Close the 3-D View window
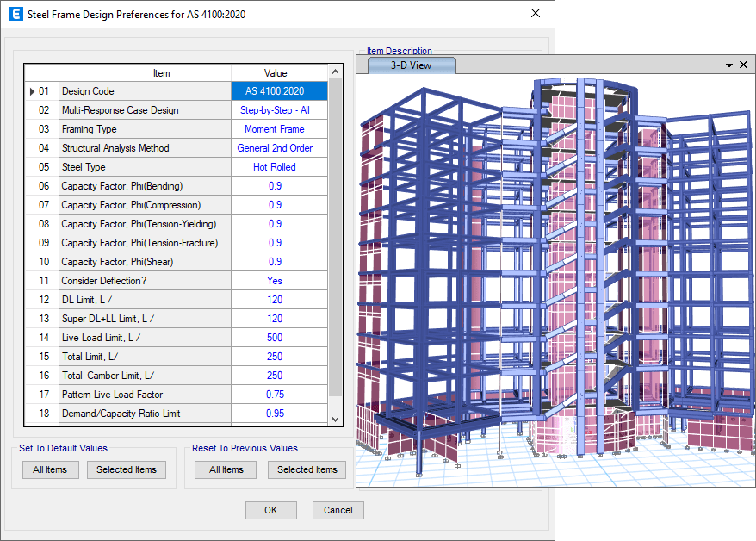The height and width of the screenshot is (541, 756). (x=743, y=65)
